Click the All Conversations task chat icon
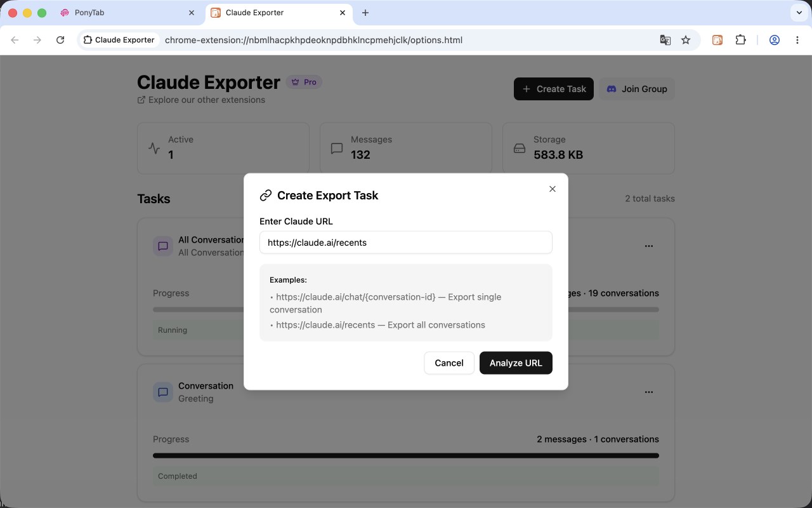The height and width of the screenshot is (508, 812). coord(163,246)
